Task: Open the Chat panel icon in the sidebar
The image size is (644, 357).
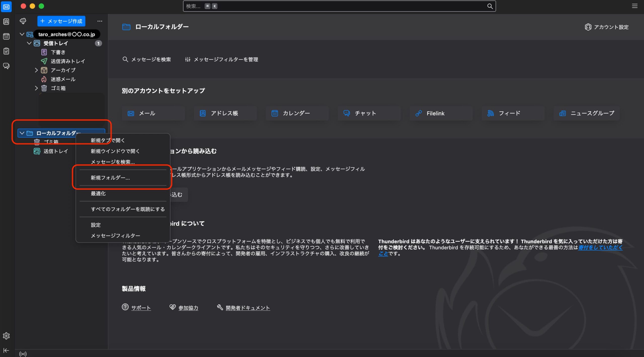Action: point(6,66)
